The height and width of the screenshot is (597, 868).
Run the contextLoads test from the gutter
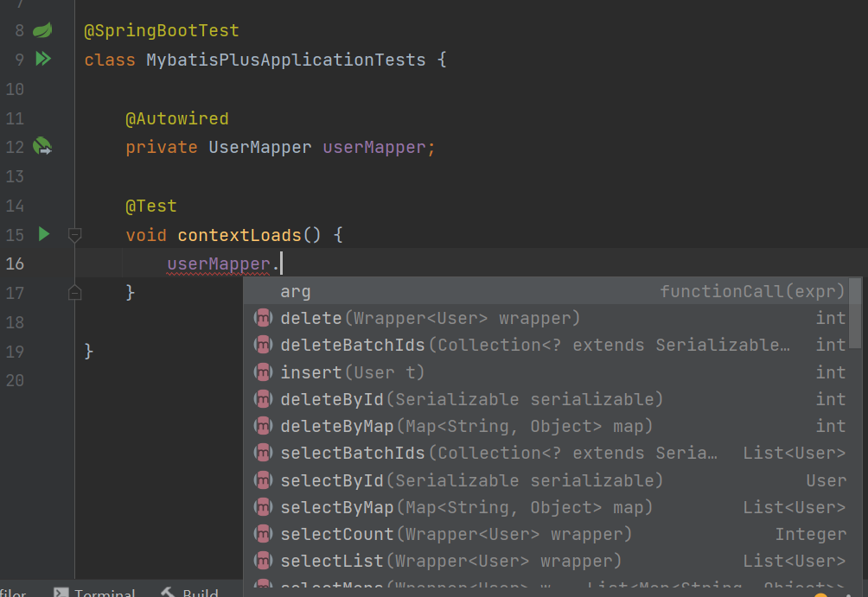point(44,234)
